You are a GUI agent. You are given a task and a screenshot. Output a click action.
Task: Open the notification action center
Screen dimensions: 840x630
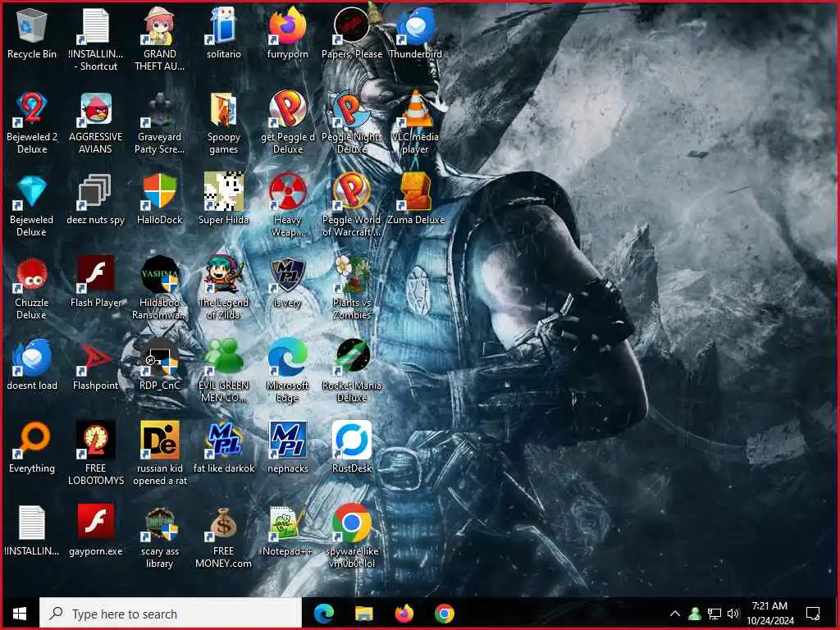(813, 614)
